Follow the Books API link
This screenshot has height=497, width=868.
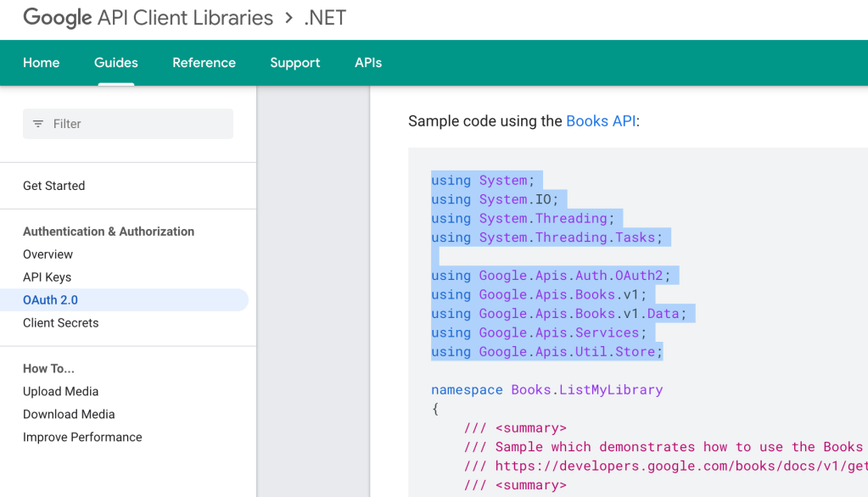pyautogui.click(x=601, y=121)
